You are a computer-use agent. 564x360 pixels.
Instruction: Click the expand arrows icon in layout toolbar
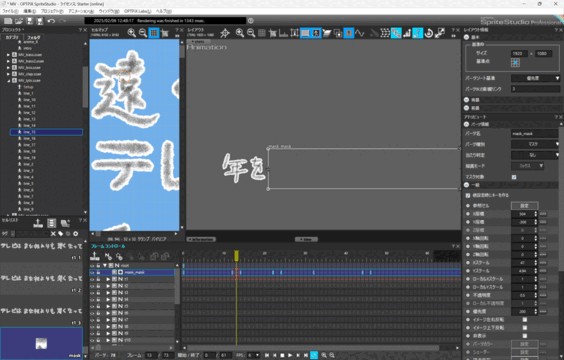pyautogui.click(x=440, y=33)
